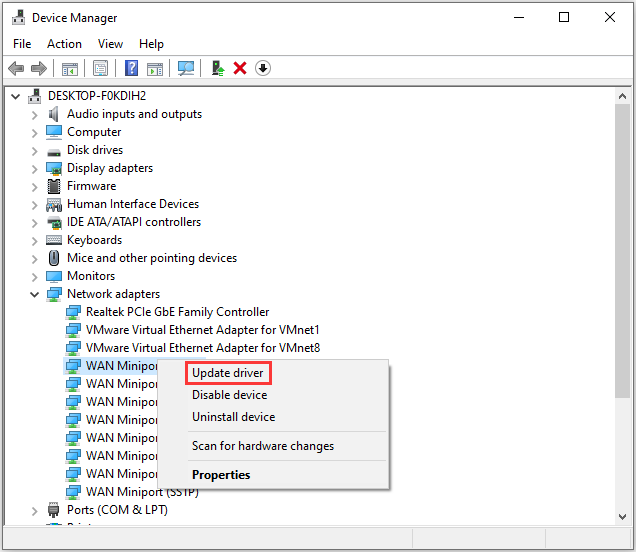
Task: Click the Forward arrow toolbar icon
Action: click(39, 68)
